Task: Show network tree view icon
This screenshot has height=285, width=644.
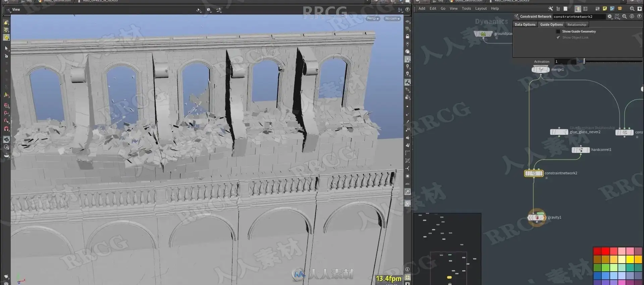Action: [x=558, y=9]
